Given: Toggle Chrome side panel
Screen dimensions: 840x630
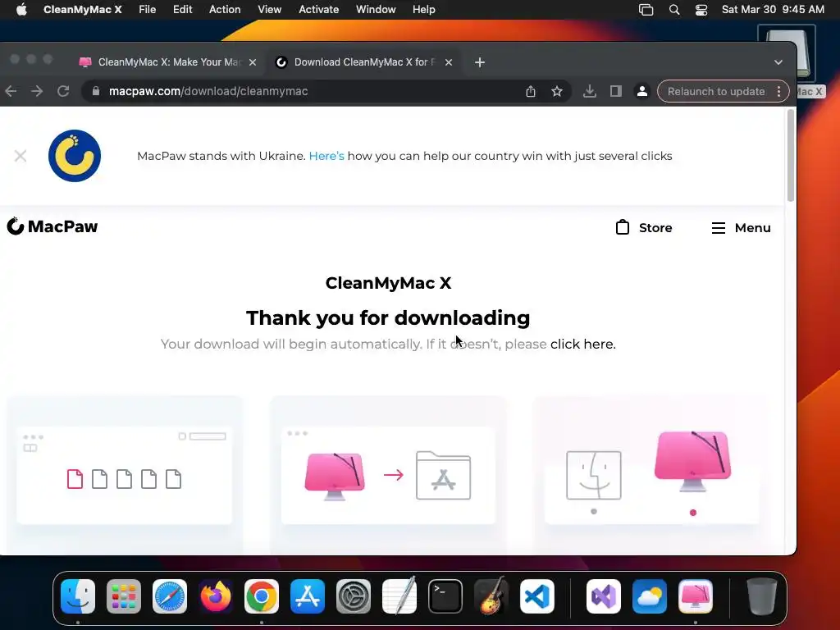Looking at the screenshot, I should pyautogui.click(x=616, y=92).
